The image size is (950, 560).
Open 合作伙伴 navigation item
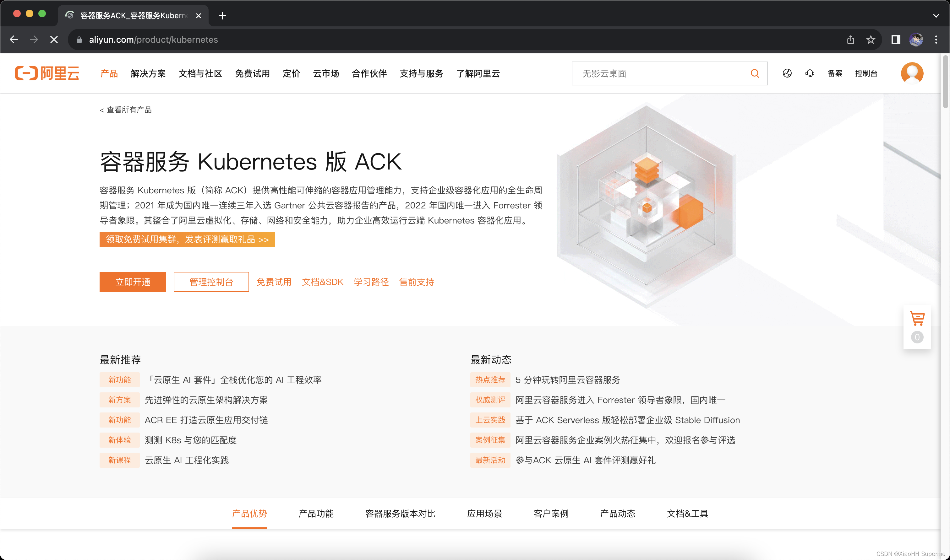tap(369, 73)
